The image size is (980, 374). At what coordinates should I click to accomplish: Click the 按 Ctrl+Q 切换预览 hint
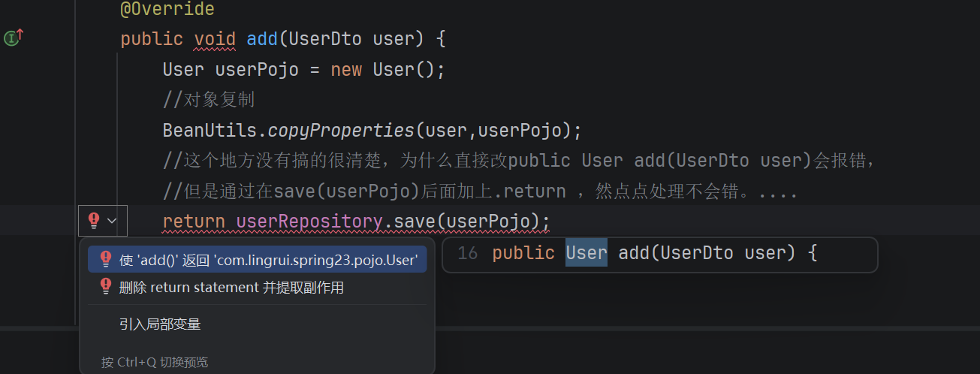point(155,362)
